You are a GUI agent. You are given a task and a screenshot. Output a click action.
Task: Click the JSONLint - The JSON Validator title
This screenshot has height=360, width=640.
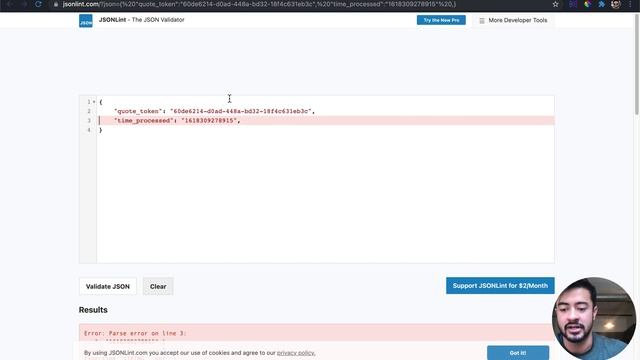142,20
